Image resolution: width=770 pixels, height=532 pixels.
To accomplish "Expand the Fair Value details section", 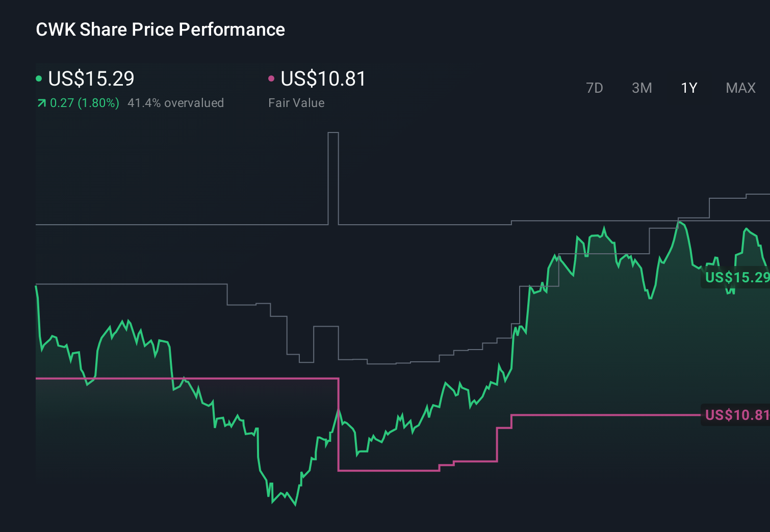I will [296, 103].
